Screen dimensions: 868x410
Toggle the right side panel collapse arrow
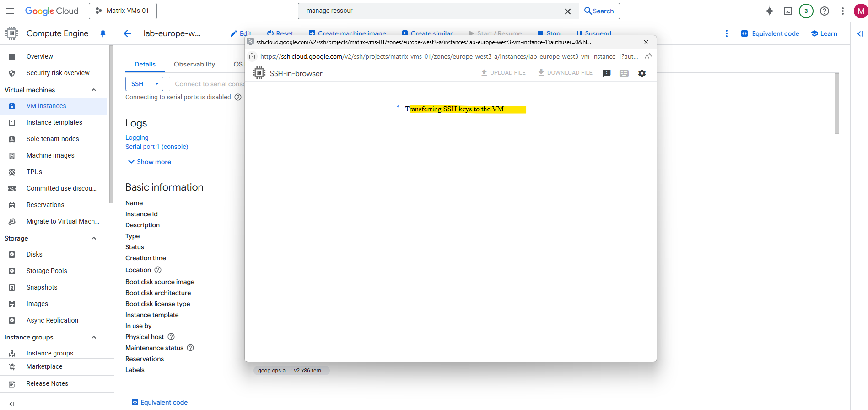pos(860,33)
